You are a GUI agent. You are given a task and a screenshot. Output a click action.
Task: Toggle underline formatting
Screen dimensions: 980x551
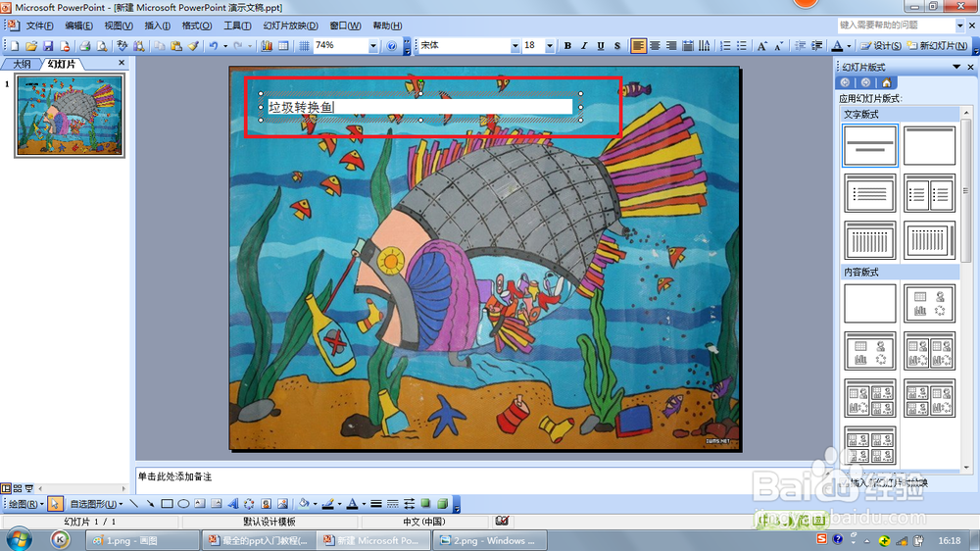coord(601,46)
